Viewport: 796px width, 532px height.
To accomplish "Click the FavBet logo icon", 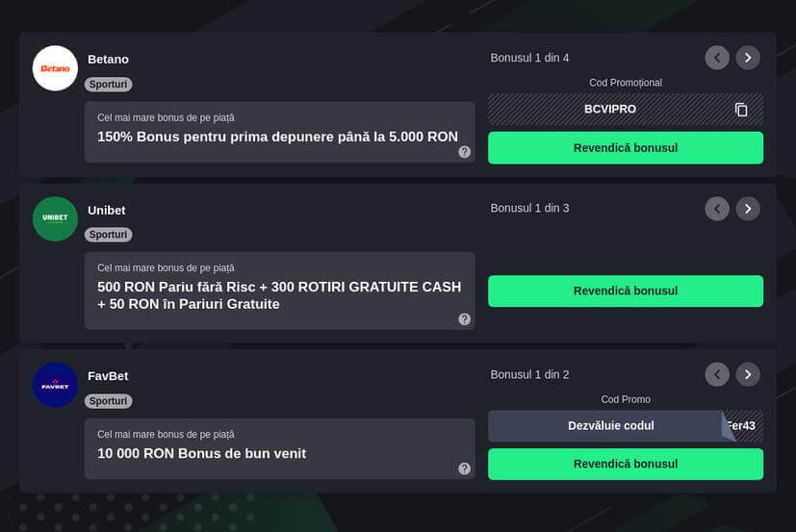I will point(55,385).
